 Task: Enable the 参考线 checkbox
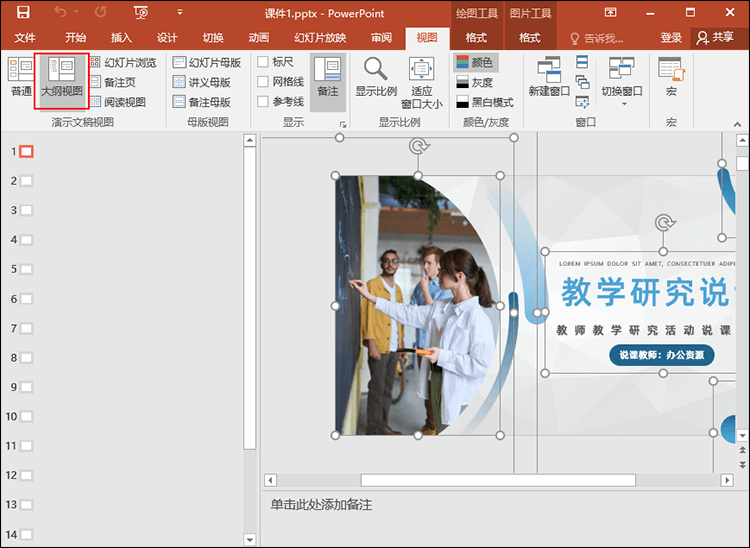pos(263,101)
